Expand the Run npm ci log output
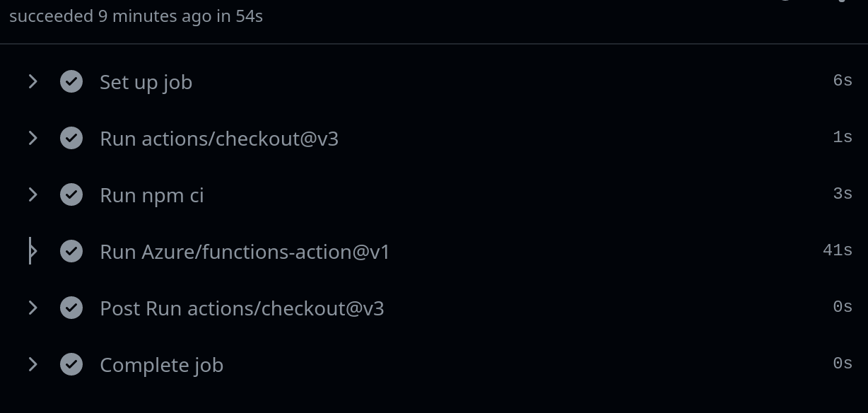This screenshot has height=413, width=868. point(33,194)
